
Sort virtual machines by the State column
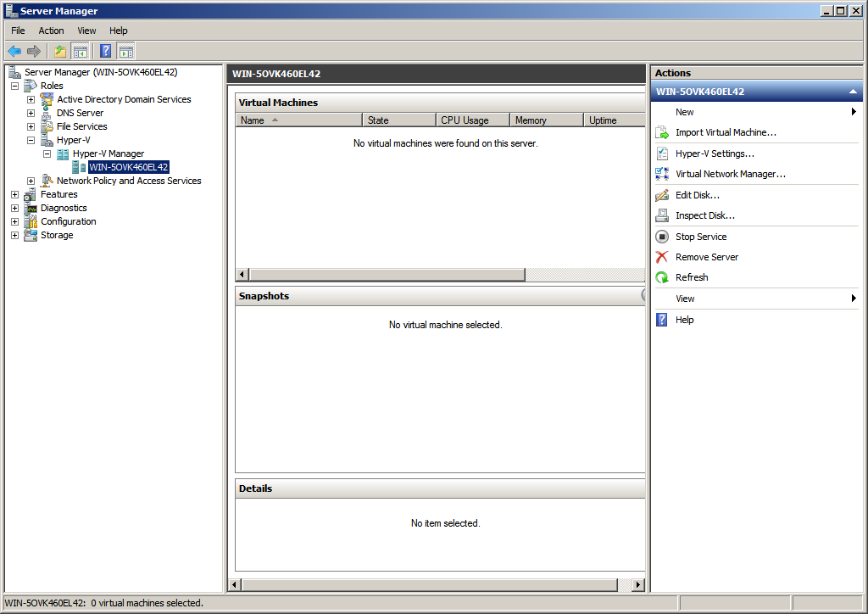[398, 120]
